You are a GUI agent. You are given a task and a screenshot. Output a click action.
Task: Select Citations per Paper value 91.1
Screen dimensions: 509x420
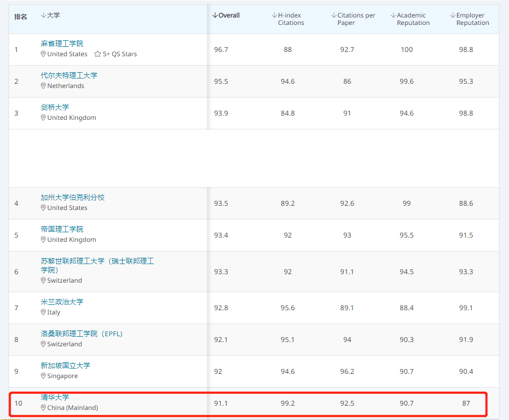click(x=347, y=272)
